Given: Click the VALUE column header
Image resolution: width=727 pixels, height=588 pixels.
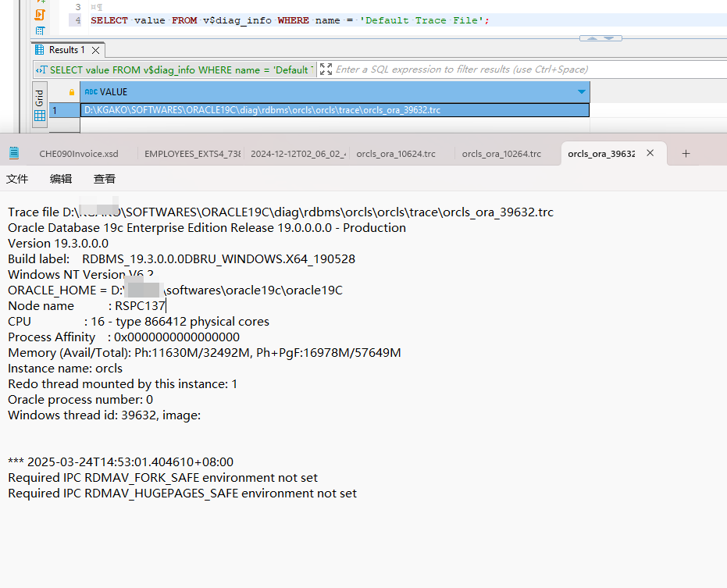Looking at the screenshot, I should click(335, 92).
